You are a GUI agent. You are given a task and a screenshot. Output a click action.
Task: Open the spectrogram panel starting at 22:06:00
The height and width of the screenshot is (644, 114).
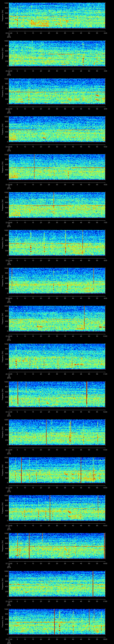(57, 205)
